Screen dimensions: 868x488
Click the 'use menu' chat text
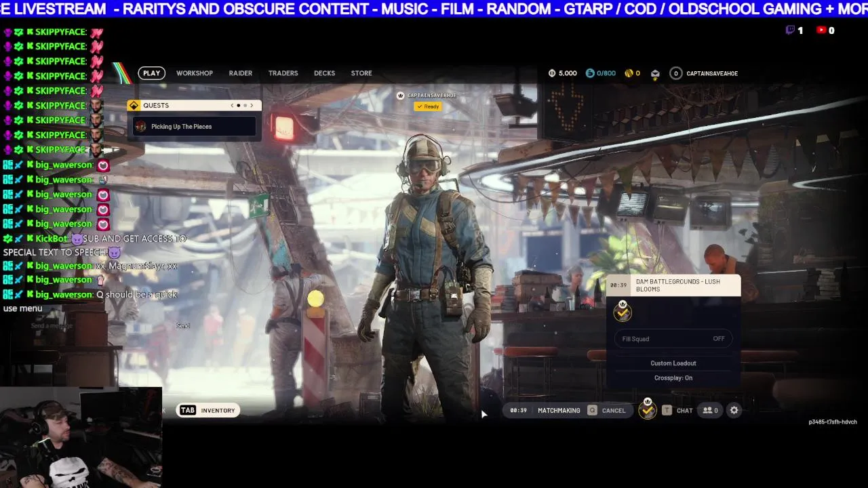[22, 308]
